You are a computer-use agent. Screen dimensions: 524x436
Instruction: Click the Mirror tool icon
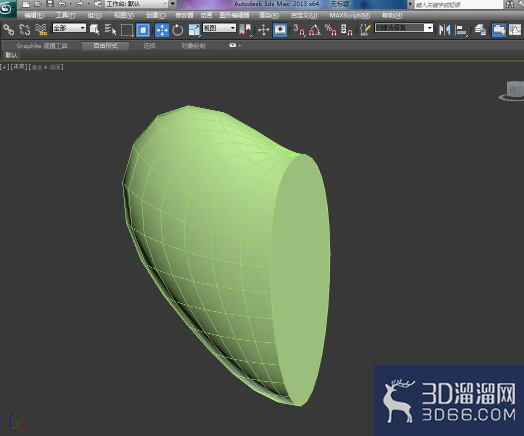(x=445, y=30)
